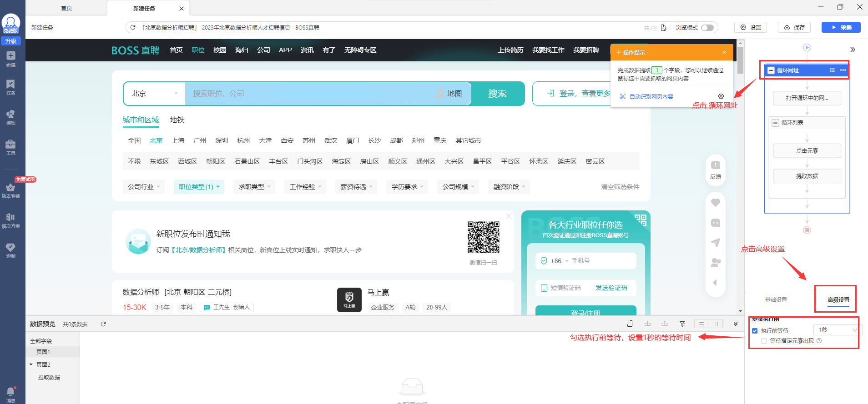The width and height of the screenshot is (868, 404).
Task: Toggle 浏览模式 switch
Action: (x=707, y=28)
